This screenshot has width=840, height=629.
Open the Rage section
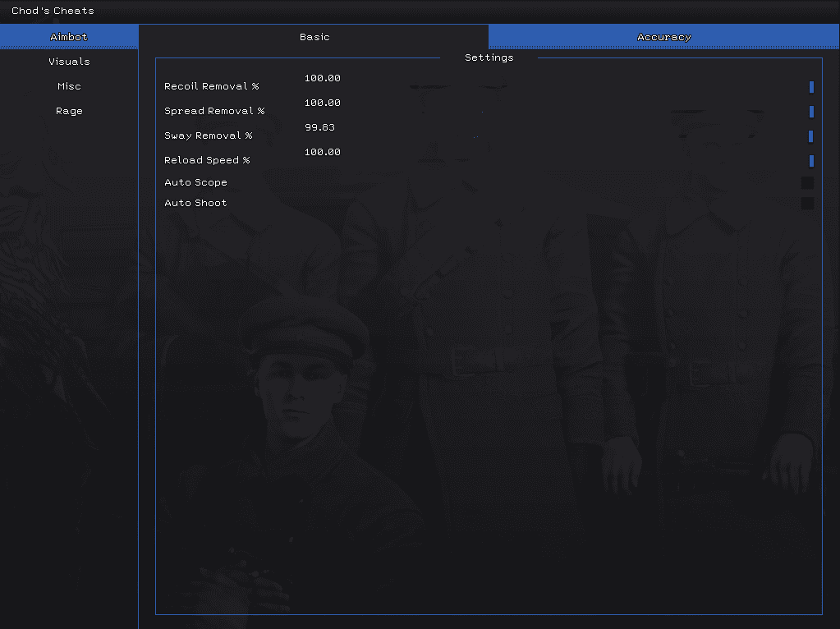[69, 110]
